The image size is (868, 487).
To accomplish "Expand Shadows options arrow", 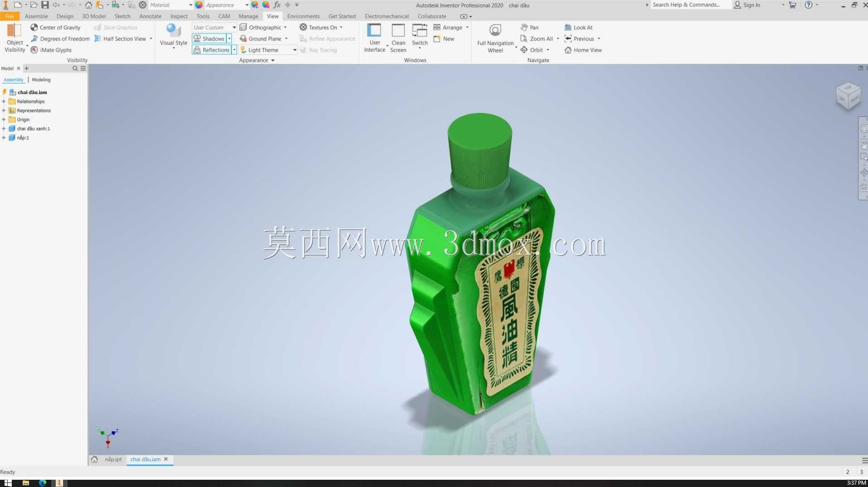I will (x=229, y=39).
